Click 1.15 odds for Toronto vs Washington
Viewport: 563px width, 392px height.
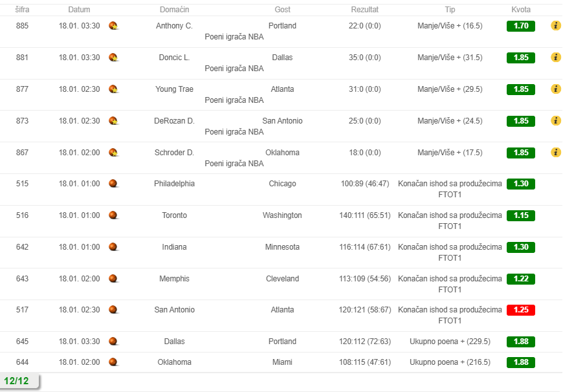(521, 215)
